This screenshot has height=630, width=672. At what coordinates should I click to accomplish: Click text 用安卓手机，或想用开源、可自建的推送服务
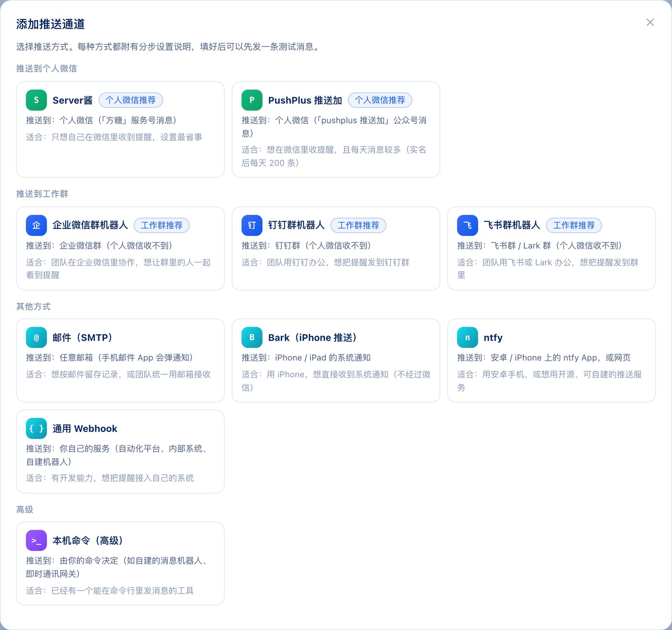coord(549,381)
